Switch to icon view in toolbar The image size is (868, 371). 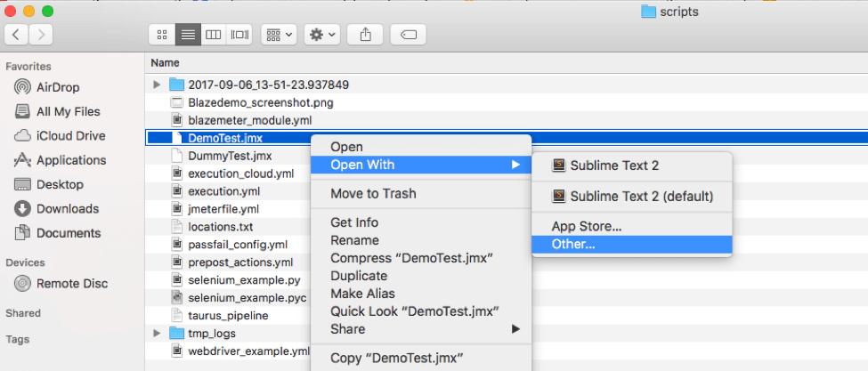coord(162,35)
